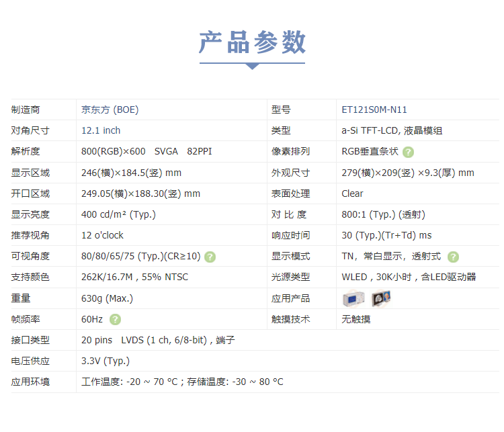Select resolution value 800(RGB)×600 SVGA 82PPI
504x432 pixels.
coord(146,151)
